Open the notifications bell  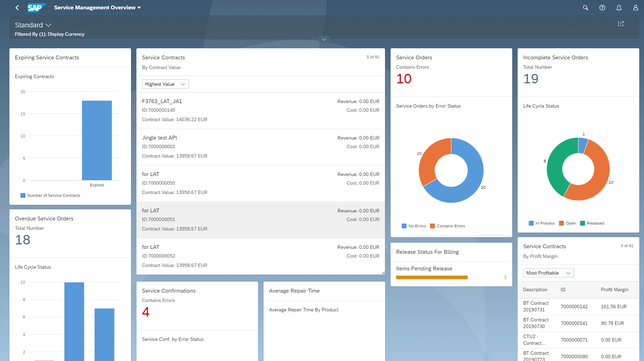619,7
